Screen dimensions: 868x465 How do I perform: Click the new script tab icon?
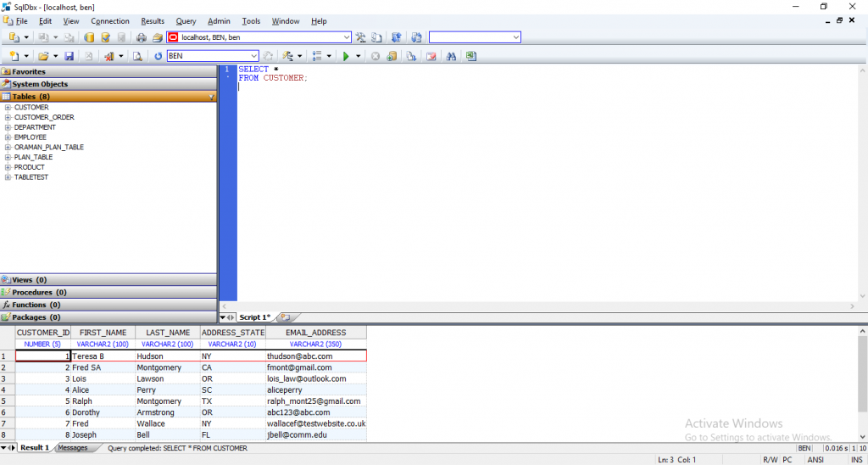tap(285, 317)
